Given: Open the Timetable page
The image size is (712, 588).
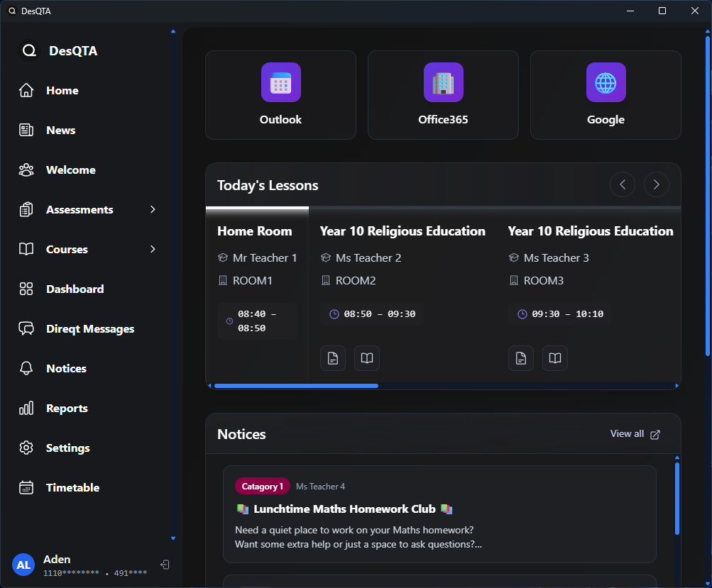Looking at the screenshot, I should pos(87,488).
